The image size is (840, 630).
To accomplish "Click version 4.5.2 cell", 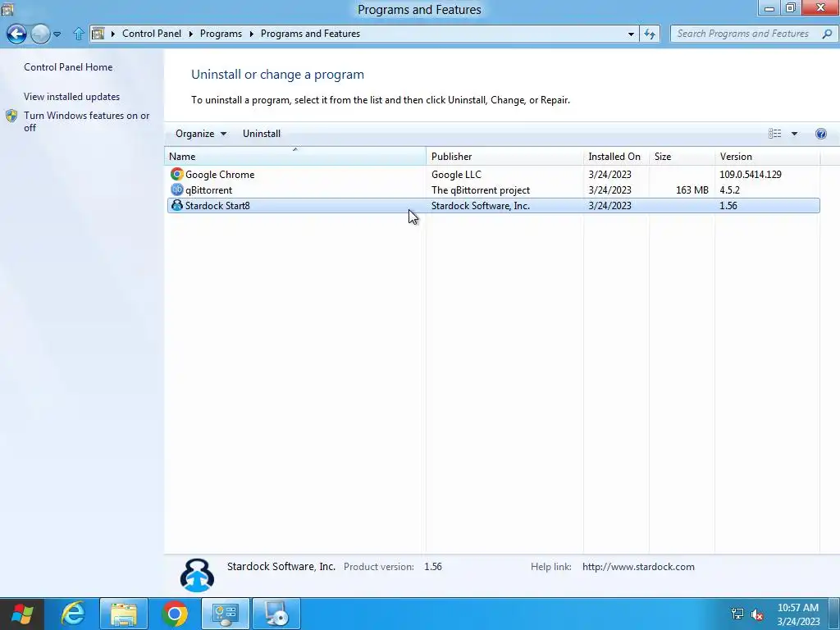I will [x=729, y=190].
